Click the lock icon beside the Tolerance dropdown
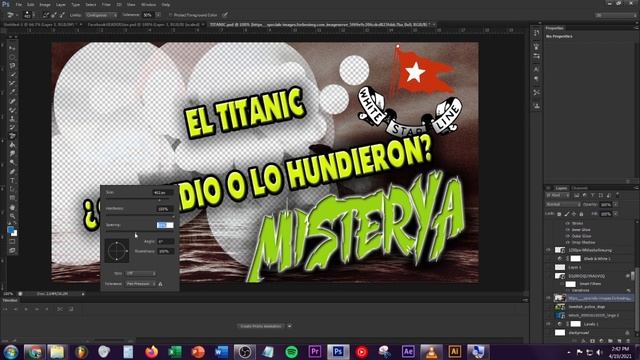Image resolution: width=640 pixels, height=360 pixels. 160,284
